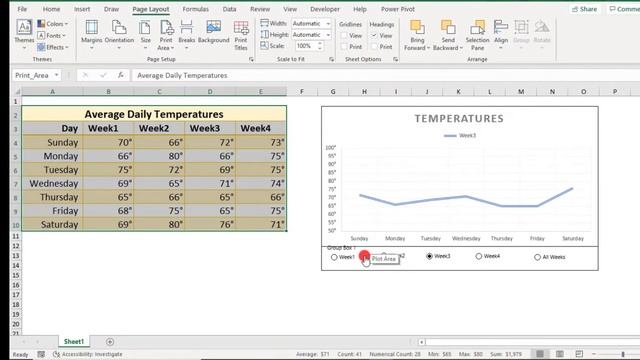
Task: Switch to the Power Pivot tab
Action: pos(398,9)
